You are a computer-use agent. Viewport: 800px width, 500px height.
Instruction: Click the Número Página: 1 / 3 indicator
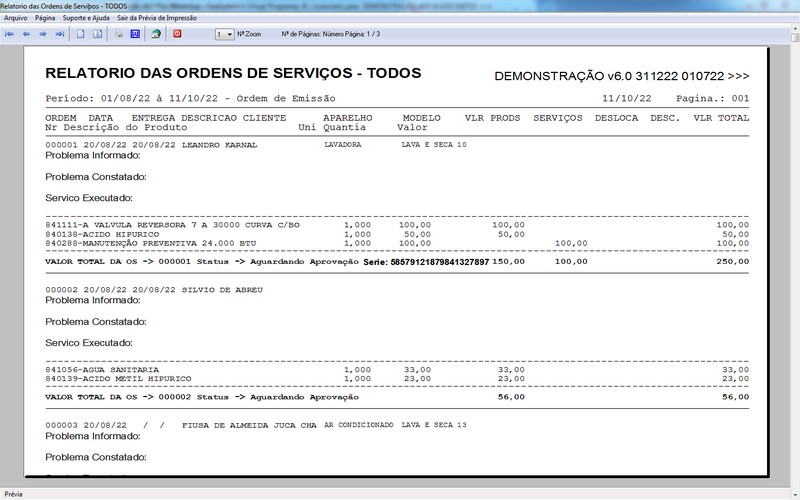[x=352, y=34]
